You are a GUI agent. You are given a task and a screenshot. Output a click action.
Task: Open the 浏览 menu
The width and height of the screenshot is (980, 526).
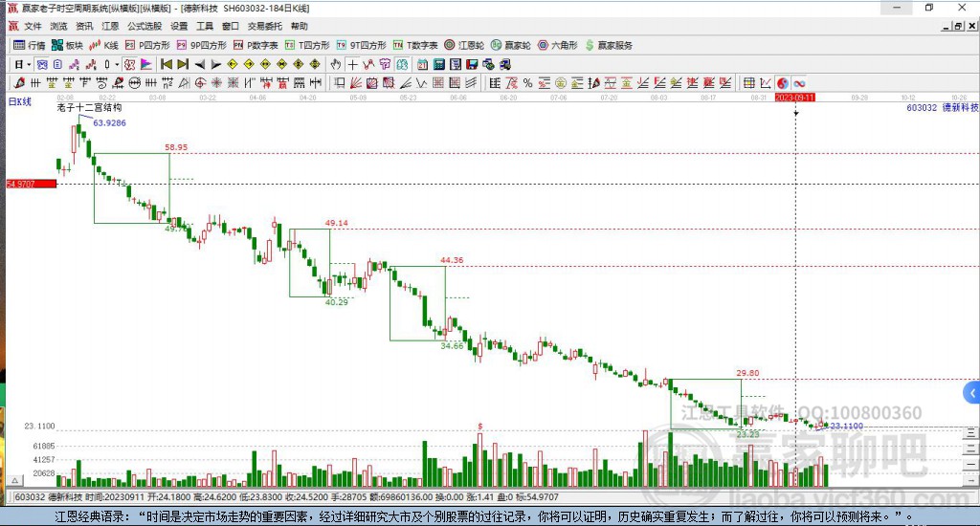tap(58, 26)
